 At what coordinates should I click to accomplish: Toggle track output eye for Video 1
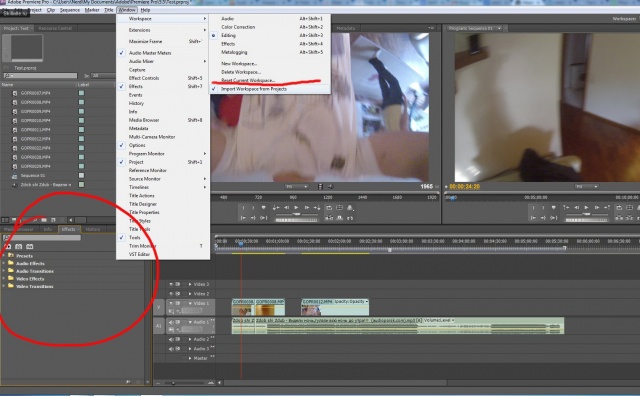point(171,303)
